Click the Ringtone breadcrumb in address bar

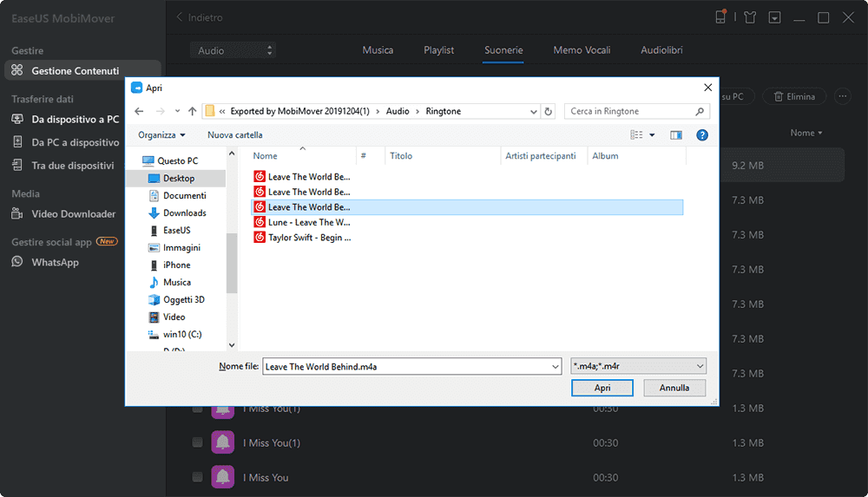[x=443, y=111]
